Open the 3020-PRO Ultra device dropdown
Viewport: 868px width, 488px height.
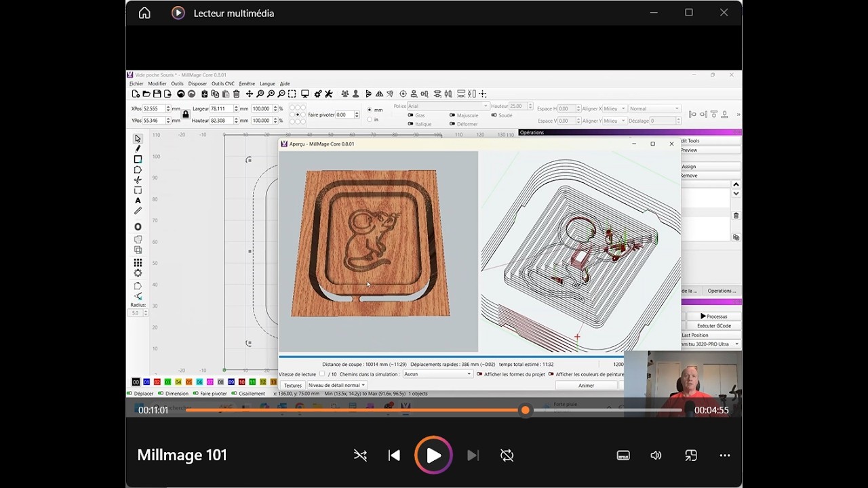[711, 344]
